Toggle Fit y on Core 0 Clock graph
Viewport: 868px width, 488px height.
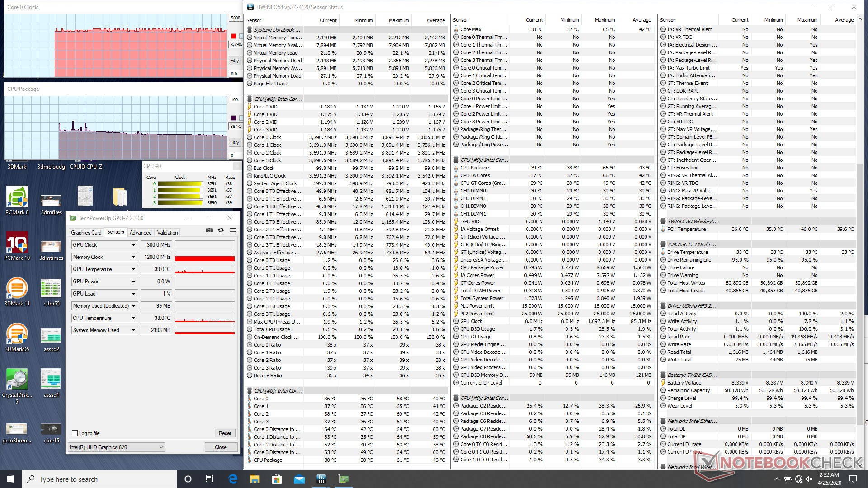(x=235, y=61)
